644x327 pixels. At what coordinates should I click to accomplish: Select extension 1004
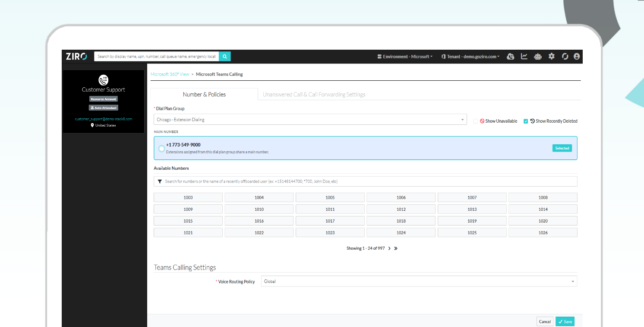259,197
